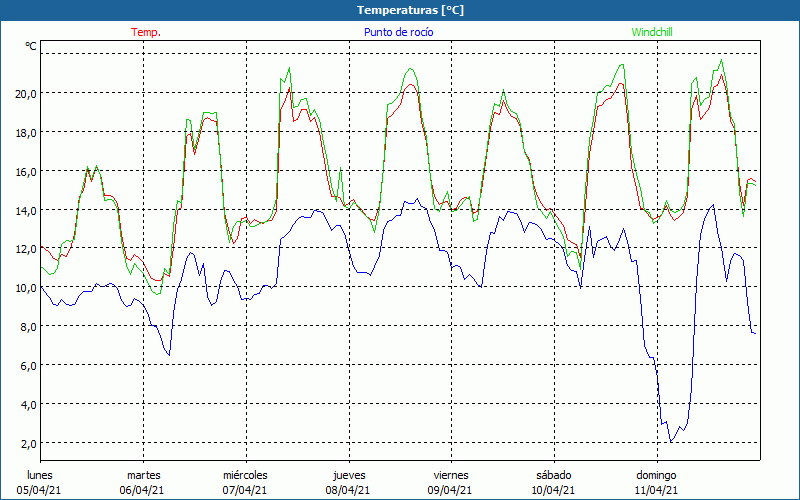The width and height of the screenshot is (800, 500).
Task: Click the '06/04/21' date label
Action: 142,490
